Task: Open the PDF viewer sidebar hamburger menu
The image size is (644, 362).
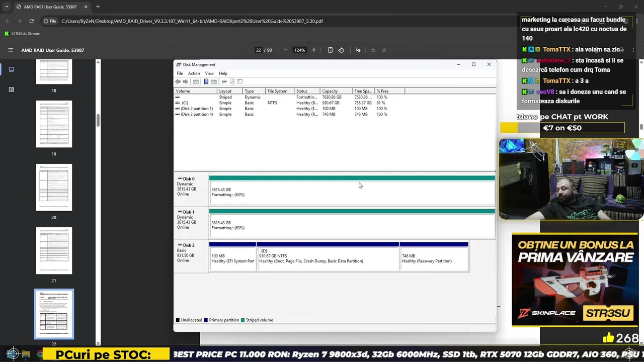Action: (11, 50)
